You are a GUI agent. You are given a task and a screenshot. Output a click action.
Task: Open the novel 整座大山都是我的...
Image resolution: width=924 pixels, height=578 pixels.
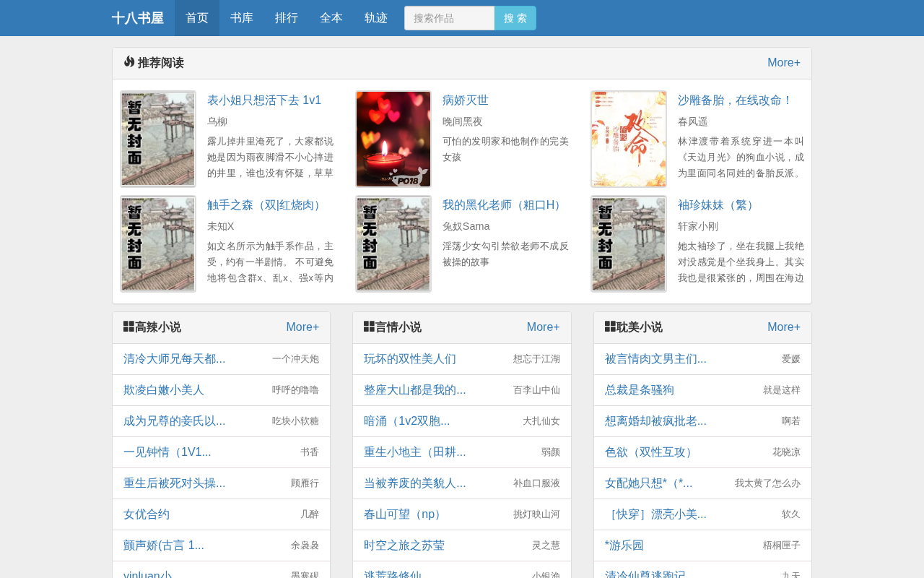tap(415, 390)
